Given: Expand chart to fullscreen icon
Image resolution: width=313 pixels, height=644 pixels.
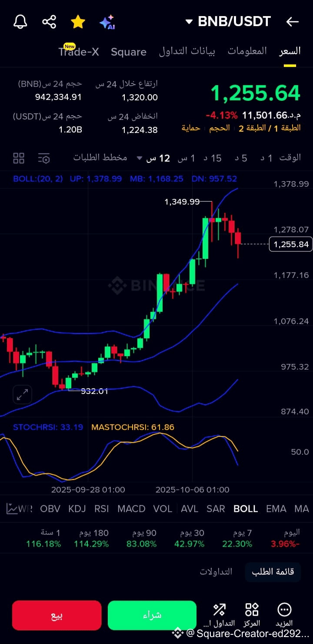Looking at the screenshot, I should tap(22, 395).
